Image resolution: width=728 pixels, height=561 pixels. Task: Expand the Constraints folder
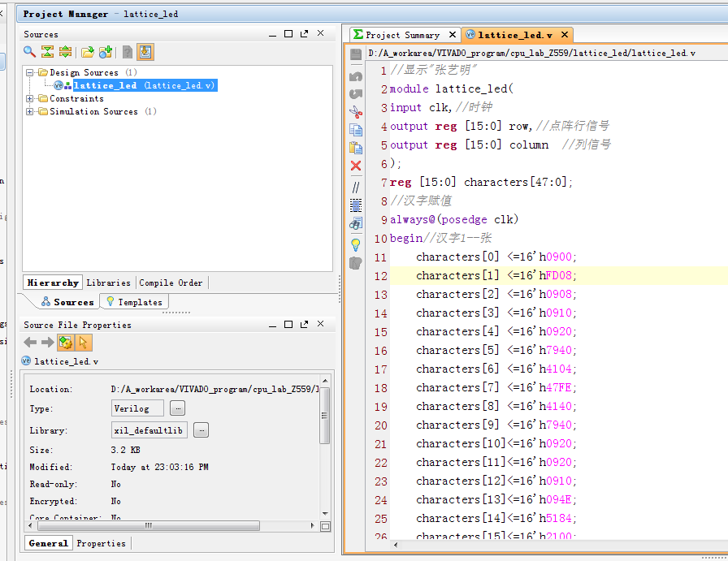pos(30,98)
